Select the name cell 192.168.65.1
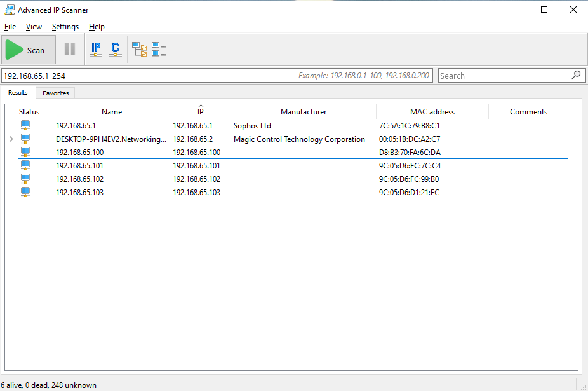The height and width of the screenshot is (391, 588). 76,125
